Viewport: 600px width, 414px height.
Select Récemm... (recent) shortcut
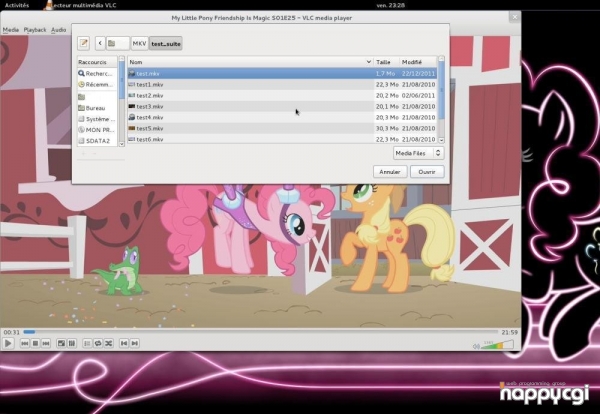click(98, 85)
